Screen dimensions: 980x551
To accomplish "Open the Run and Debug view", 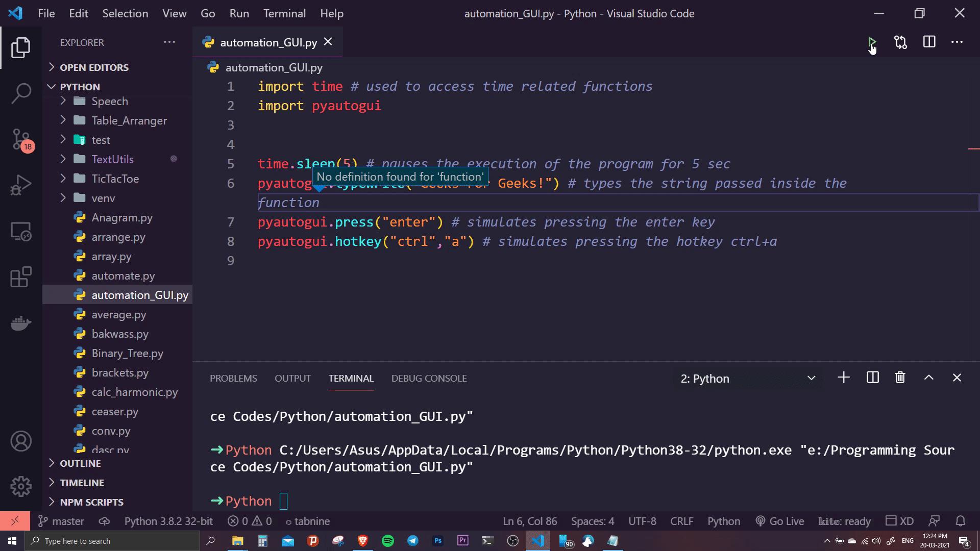I will pos(21,185).
